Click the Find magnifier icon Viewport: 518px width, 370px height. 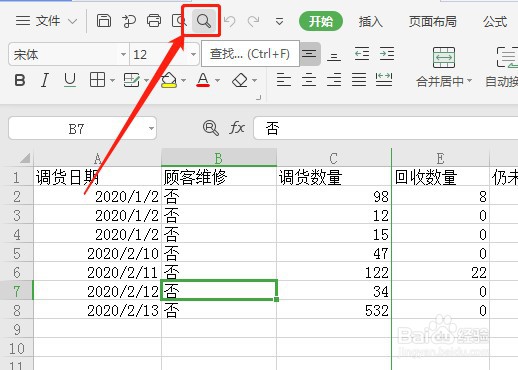tap(204, 21)
